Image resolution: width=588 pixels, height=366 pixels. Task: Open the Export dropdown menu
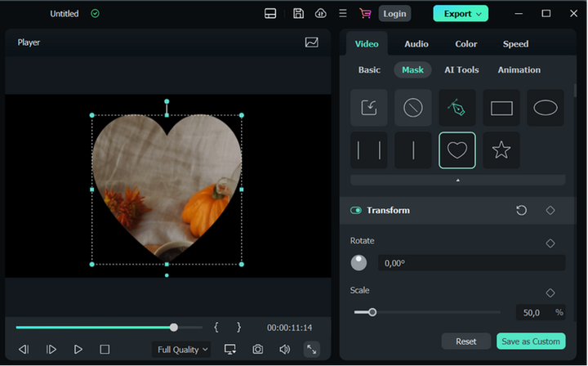click(x=461, y=14)
